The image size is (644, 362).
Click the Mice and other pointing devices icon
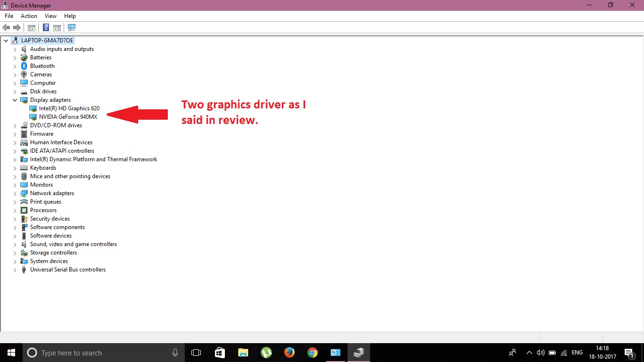coord(24,176)
